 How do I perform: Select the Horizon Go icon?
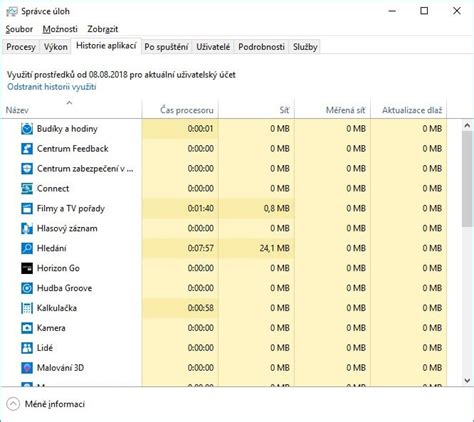[x=27, y=268]
